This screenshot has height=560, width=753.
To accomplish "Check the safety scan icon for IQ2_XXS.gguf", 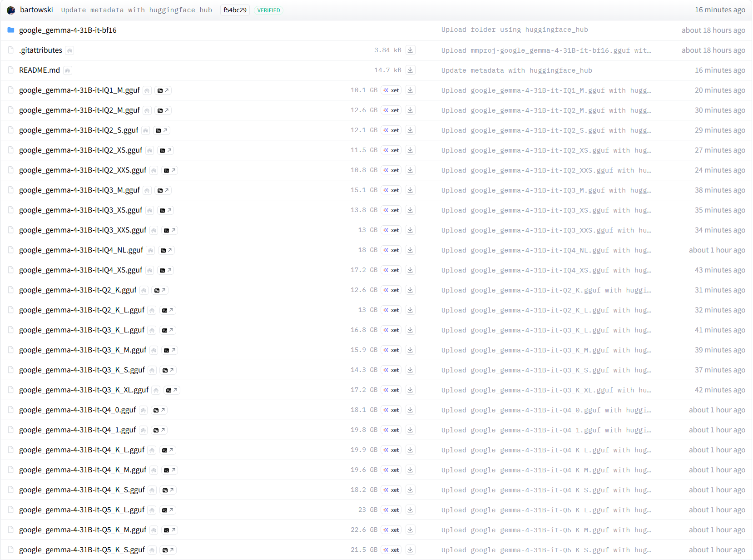I will click(154, 170).
